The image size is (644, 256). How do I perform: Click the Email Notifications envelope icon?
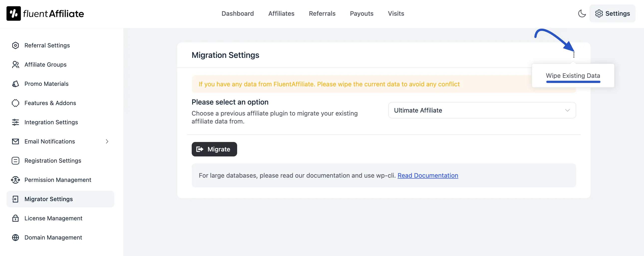pos(15,141)
